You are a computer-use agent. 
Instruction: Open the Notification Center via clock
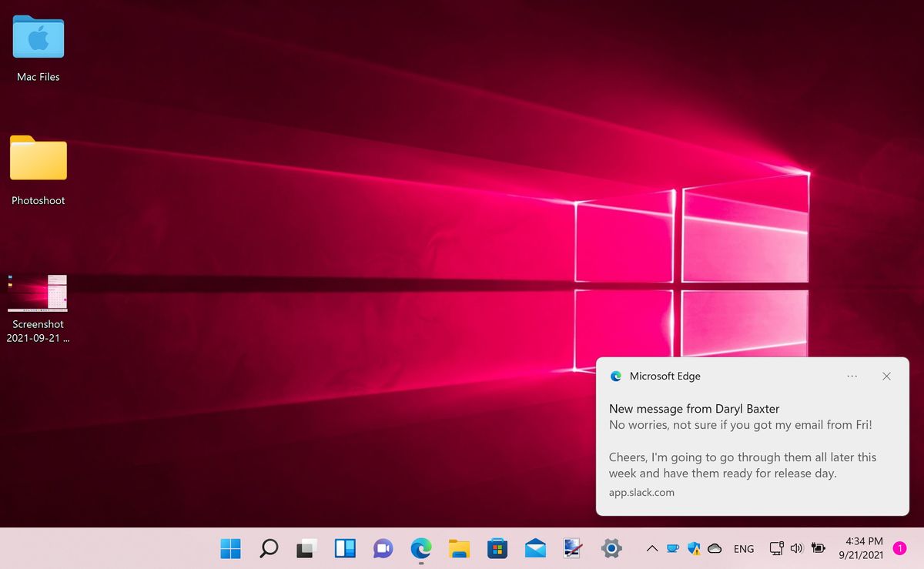click(862, 548)
